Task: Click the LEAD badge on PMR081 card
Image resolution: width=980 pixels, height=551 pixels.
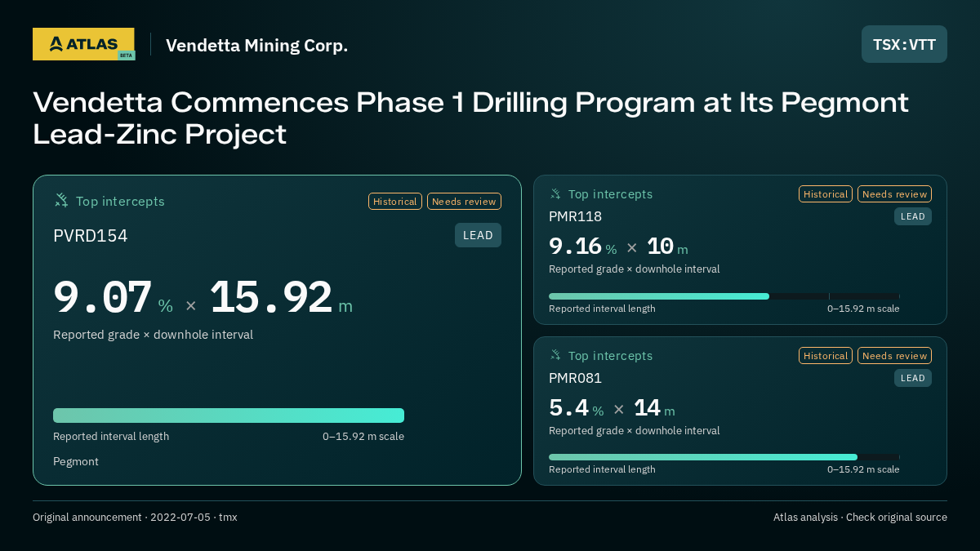Action: (x=913, y=378)
